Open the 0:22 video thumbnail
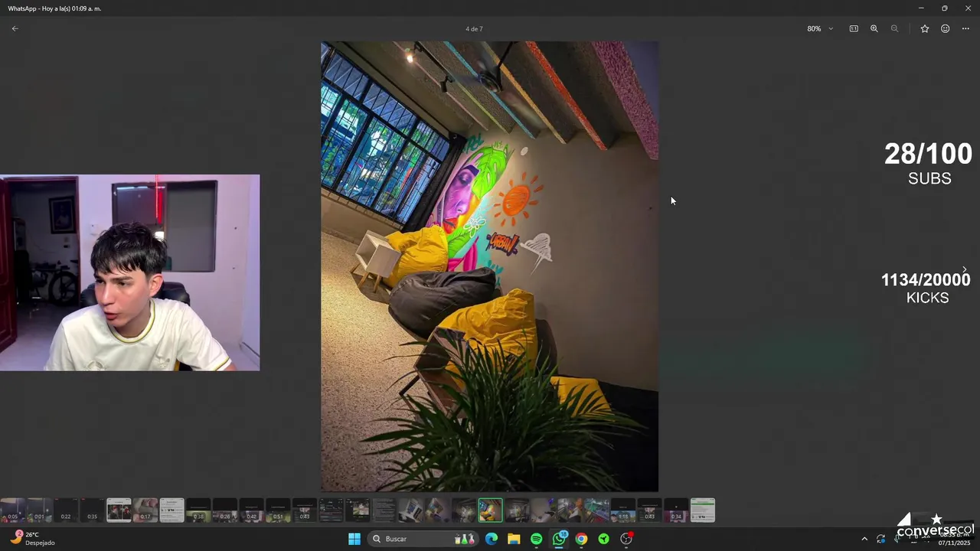Screen dimensions: 980x551 (66, 510)
